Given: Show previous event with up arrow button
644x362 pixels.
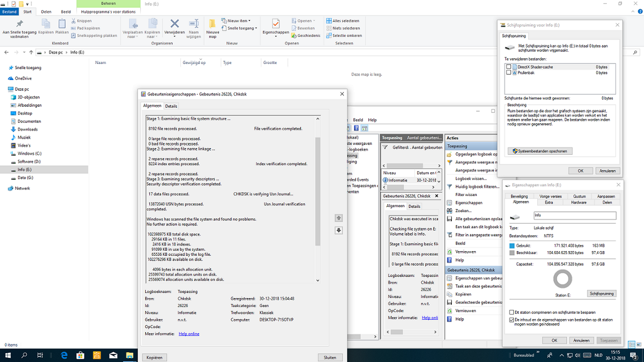Looking at the screenshot, I should pos(338,218).
